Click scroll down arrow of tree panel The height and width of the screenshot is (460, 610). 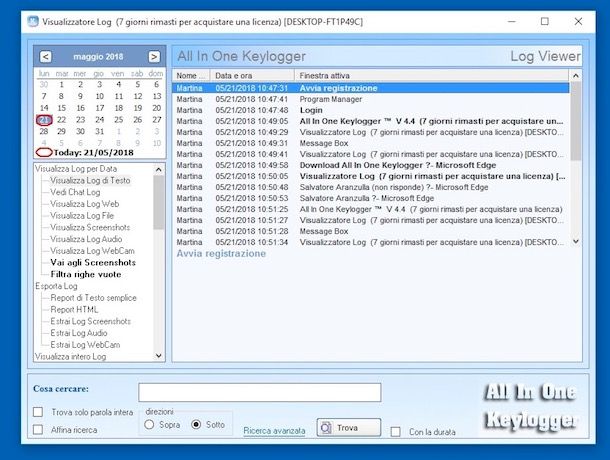(x=158, y=356)
